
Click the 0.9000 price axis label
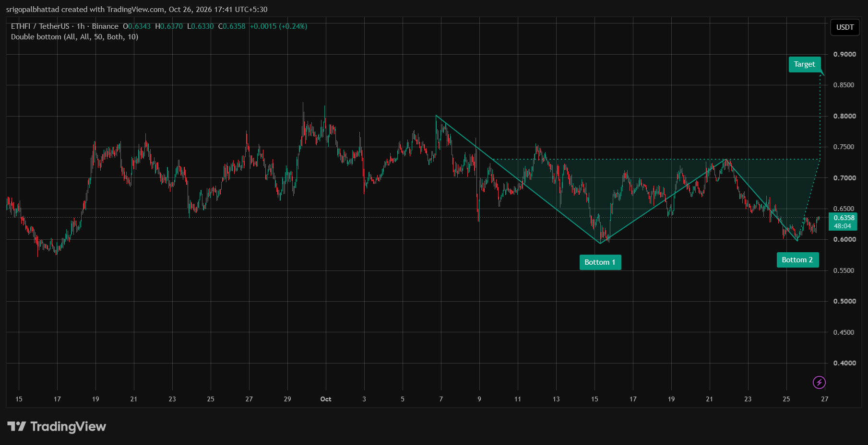pos(844,54)
